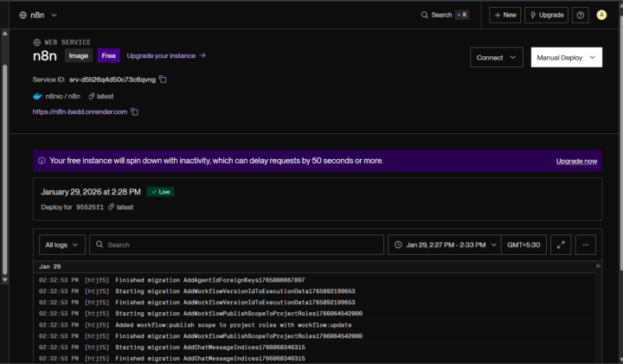Click the log scroll-to-top arrow
This screenshot has height=364, width=623.
598,265
